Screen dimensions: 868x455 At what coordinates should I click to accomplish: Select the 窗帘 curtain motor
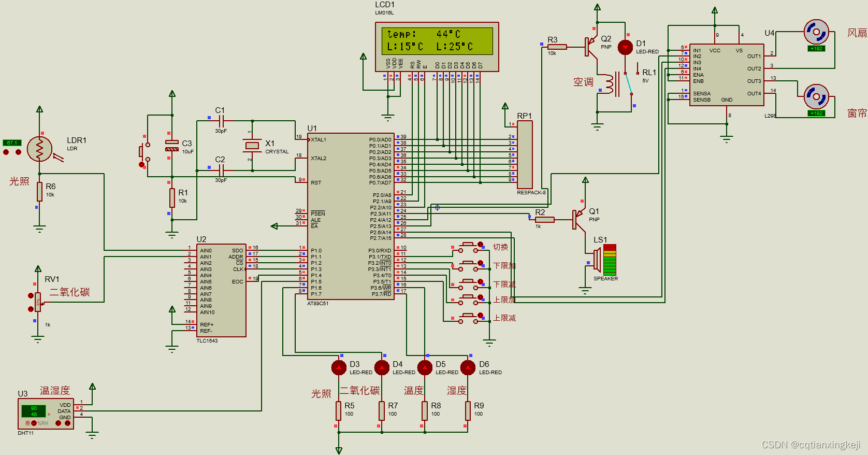(x=816, y=97)
